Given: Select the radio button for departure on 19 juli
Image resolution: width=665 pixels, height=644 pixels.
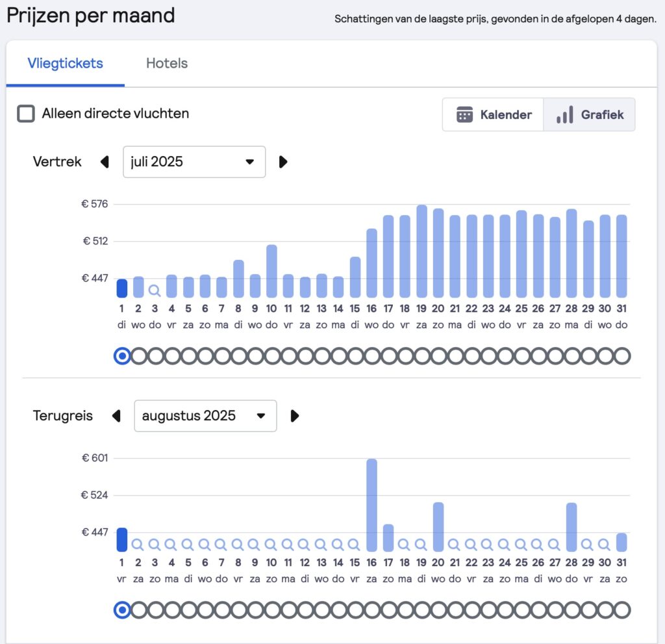Looking at the screenshot, I should click(422, 356).
